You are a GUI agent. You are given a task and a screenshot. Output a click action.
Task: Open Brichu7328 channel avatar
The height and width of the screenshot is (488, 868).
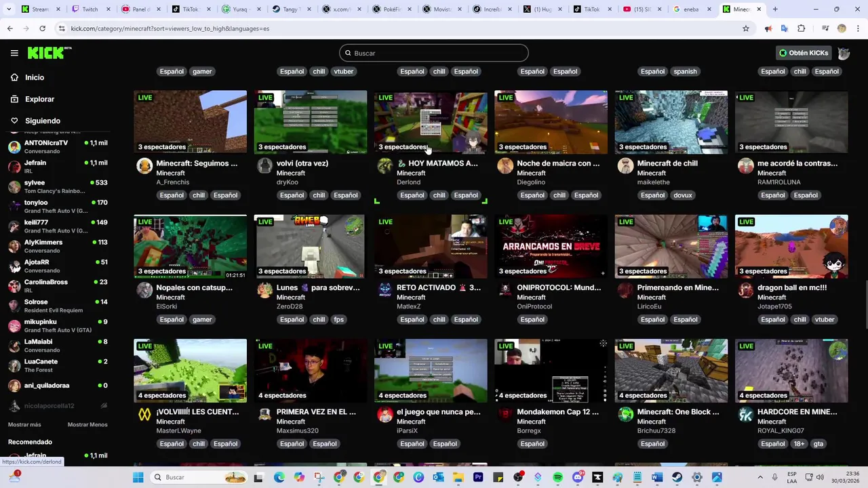(x=626, y=415)
